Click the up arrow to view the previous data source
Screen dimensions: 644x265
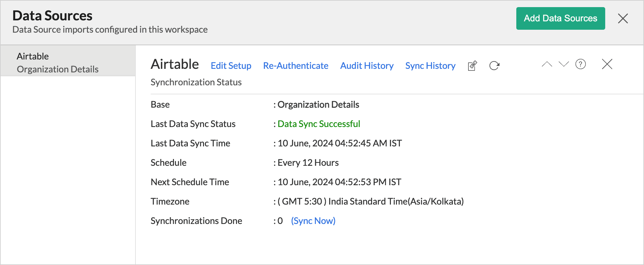[x=547, y=64]
